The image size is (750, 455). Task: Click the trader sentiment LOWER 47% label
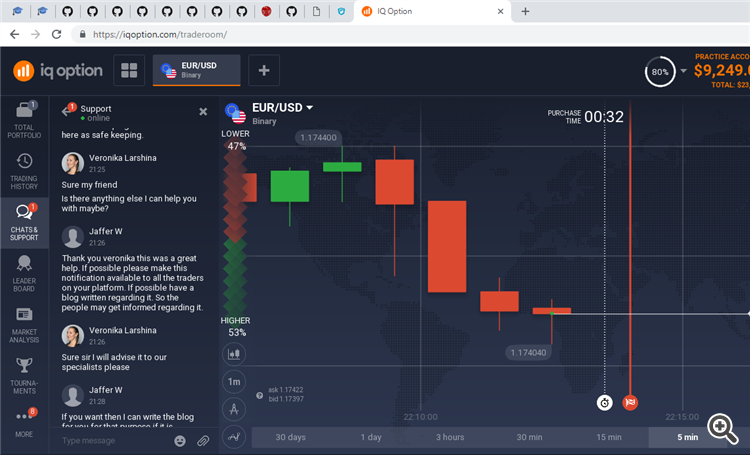tap(236, 140)
